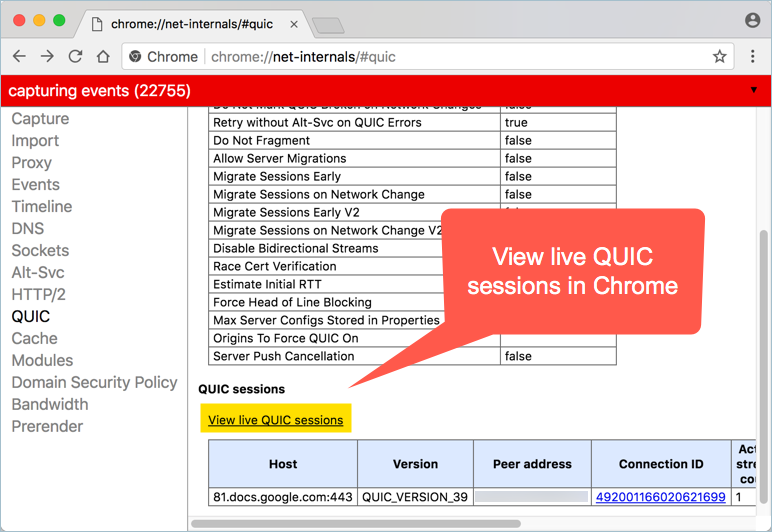This screenshot has height=532, width=772.
Task: Click the capturing events (22755) status bar
Action: (x=386, y=91)
